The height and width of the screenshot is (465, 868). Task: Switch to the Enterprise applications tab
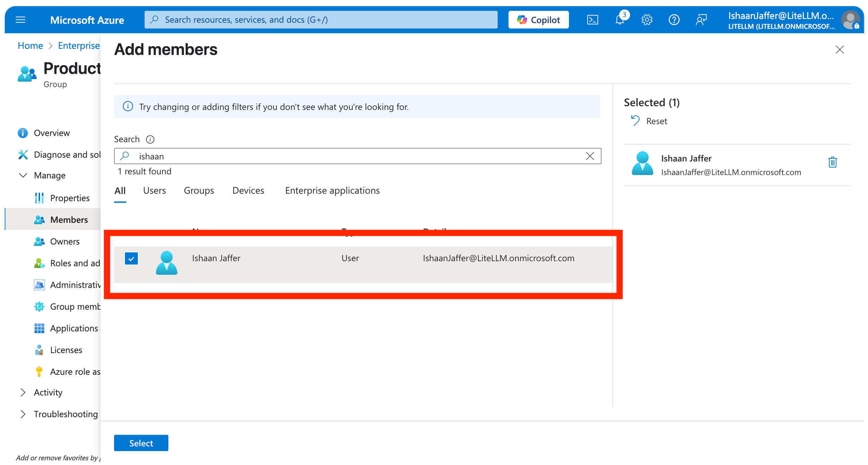tap(332, 191)
